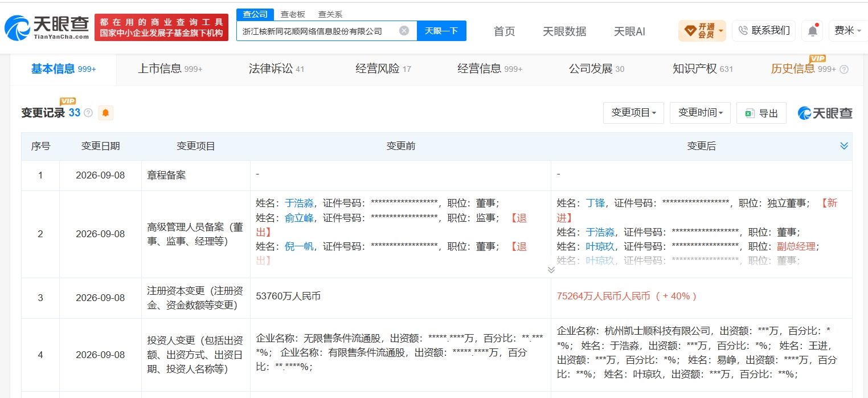Select the 知识产权 tab
Image resolution: width=868 pixels, height=398 pixels.
pos(703,69)
